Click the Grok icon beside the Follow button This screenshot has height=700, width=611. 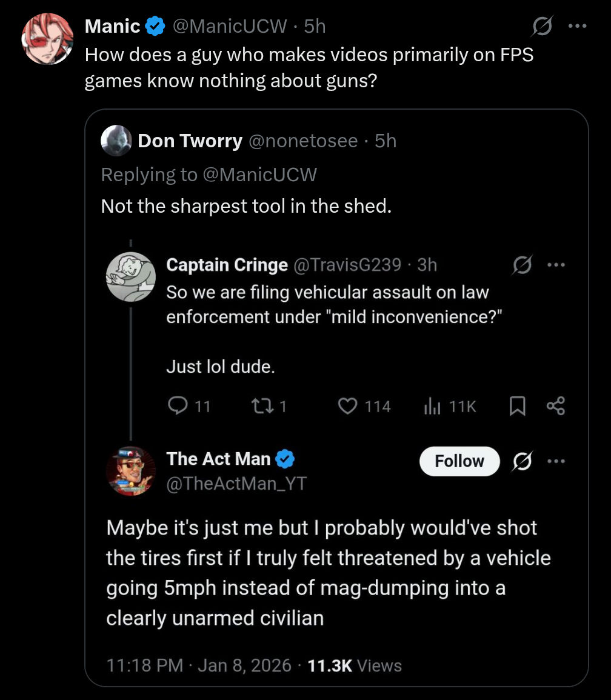click(520, 461)
